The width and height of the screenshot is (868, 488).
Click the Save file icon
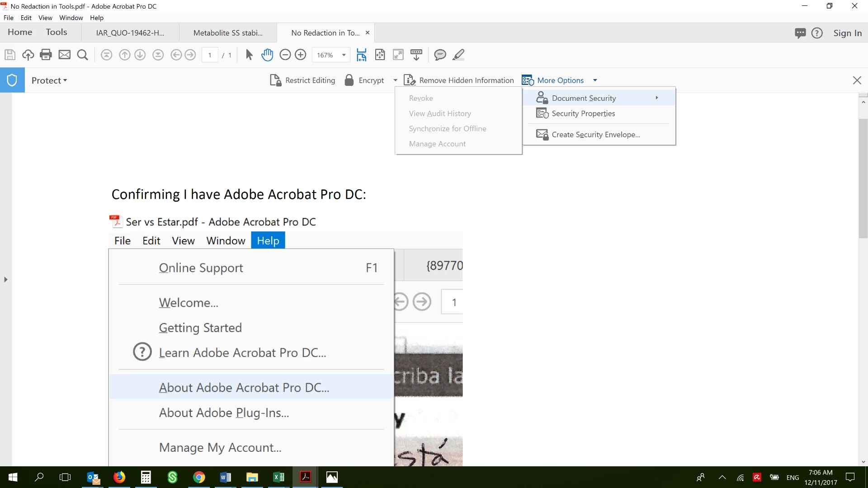pyautogui.click(x=10, y=55)
